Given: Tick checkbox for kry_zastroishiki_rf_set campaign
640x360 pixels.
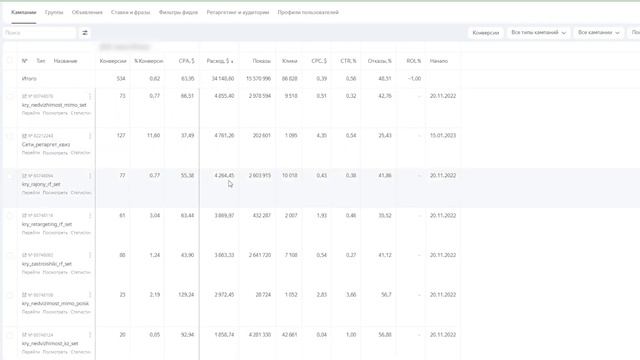Looking at the screenshot, I should (x=10, y=255).
